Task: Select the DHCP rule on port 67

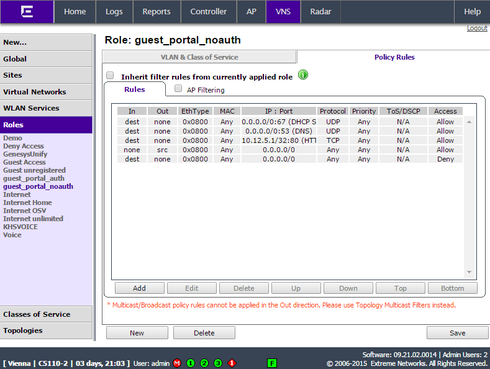Action: [x=290, y=122]
